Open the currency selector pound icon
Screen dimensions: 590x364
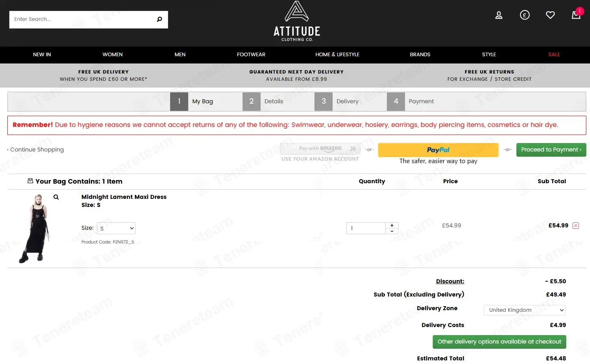click(524, 15)
